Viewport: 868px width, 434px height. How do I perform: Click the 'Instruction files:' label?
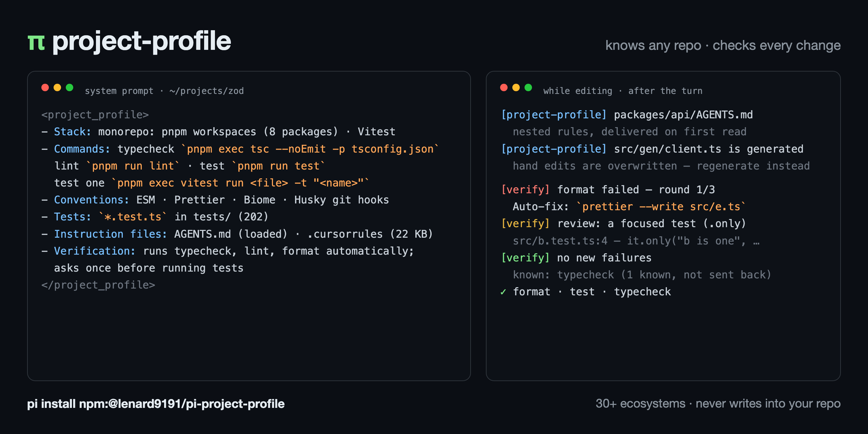(x=111, y=234)
